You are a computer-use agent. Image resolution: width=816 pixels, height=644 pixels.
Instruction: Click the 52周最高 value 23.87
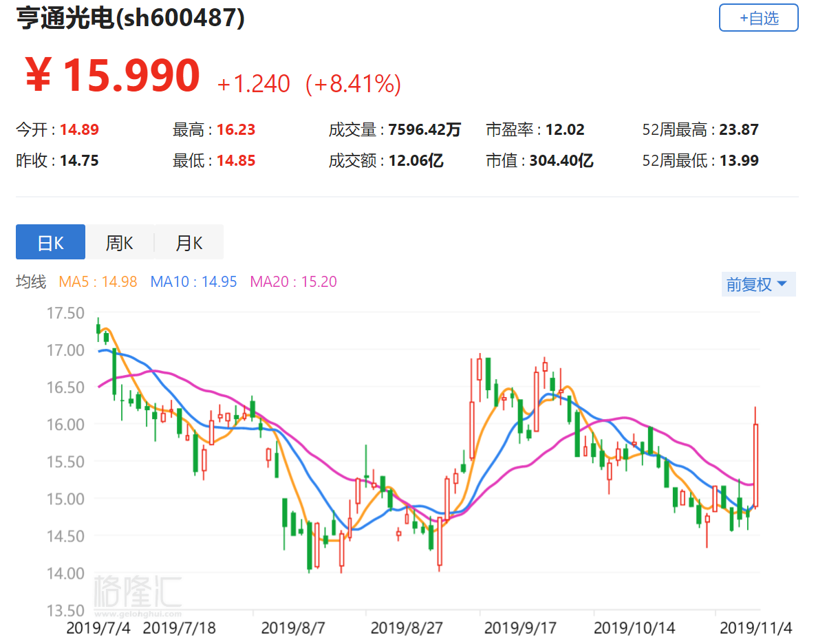[739, 129]
